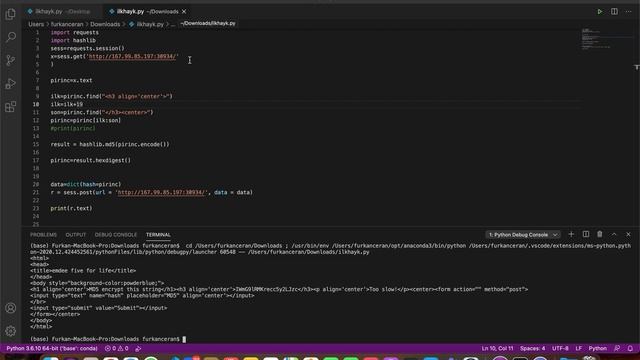640x360 pixels.
Task: Open the Extensions view
Action: (11, 107)
